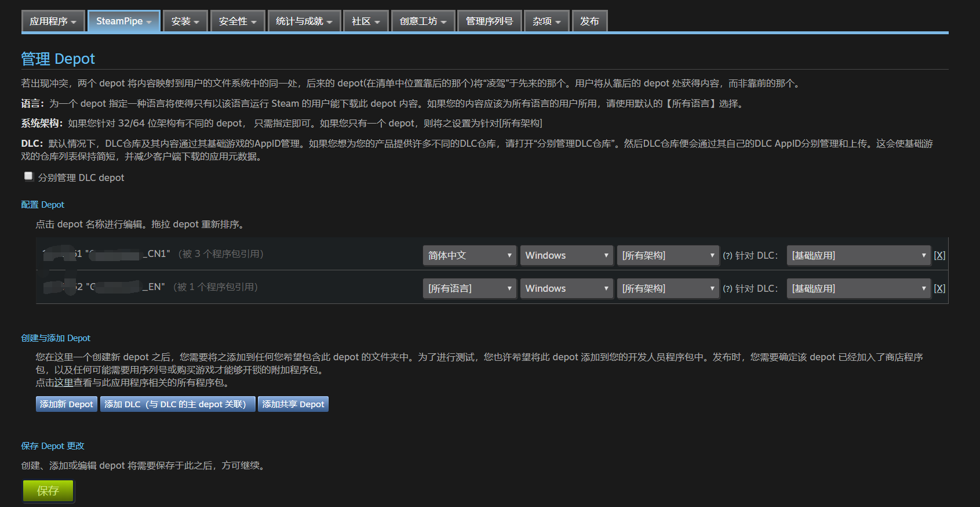Remove the EN depot with [X]

[939, 288]
